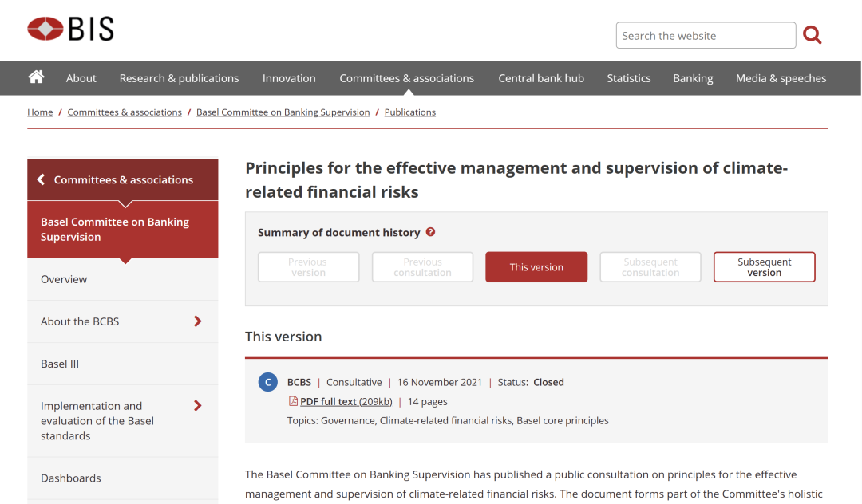This screenshot has width=862, height=504.
Task: Open the Statistics menu
Action: coord(628,78)
